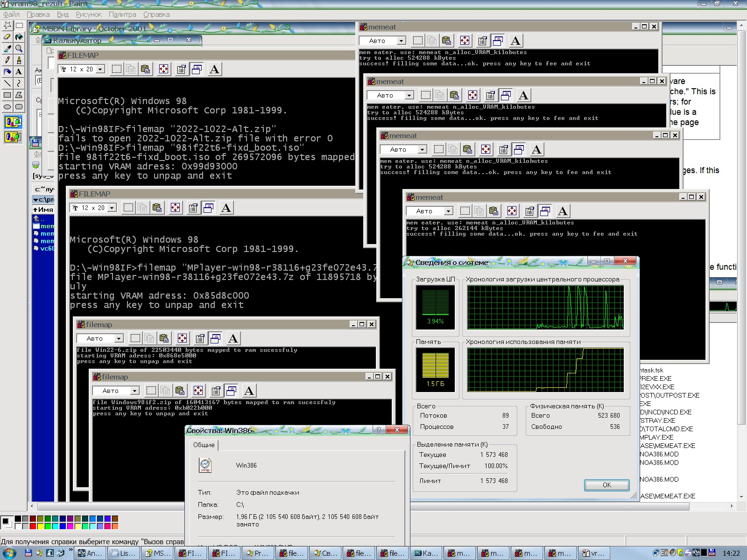Viewport: 747px width, 560px height.
Task: Toggle Background button in second FILEMAP toolbar
Action: click(209, 208)
